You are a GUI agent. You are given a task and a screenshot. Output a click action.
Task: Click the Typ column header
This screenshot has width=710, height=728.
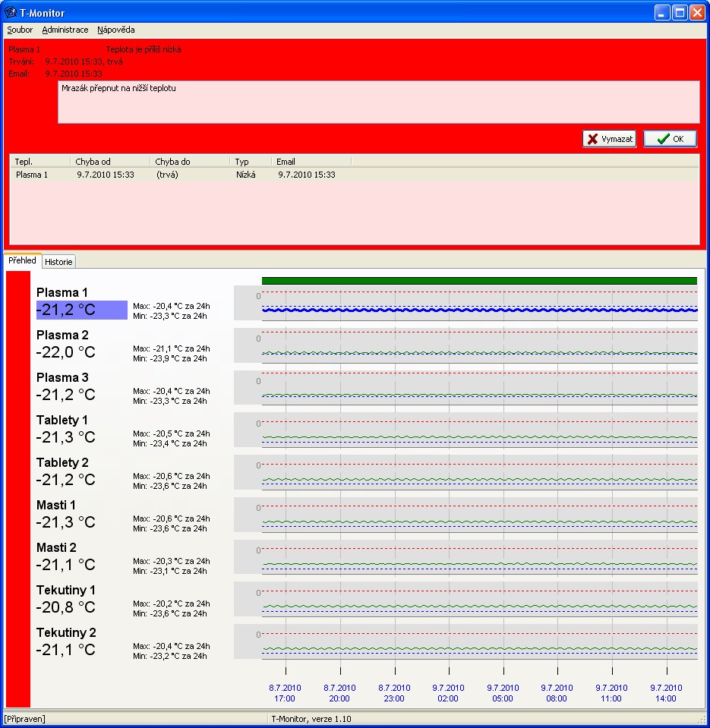pos(251,162)
